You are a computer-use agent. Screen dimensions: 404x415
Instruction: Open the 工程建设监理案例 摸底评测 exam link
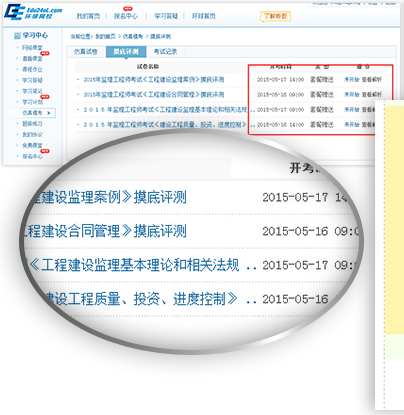click(x=154, y=80)
